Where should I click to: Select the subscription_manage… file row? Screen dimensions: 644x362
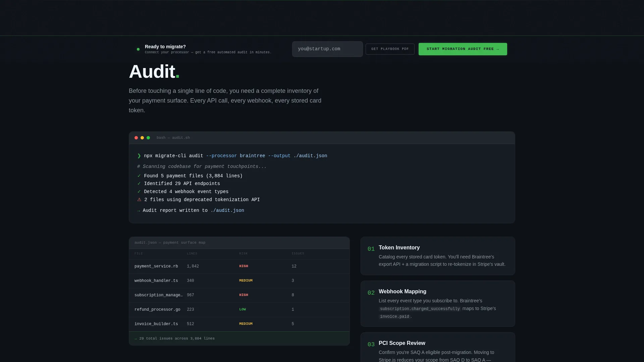(x=239, y=295)
